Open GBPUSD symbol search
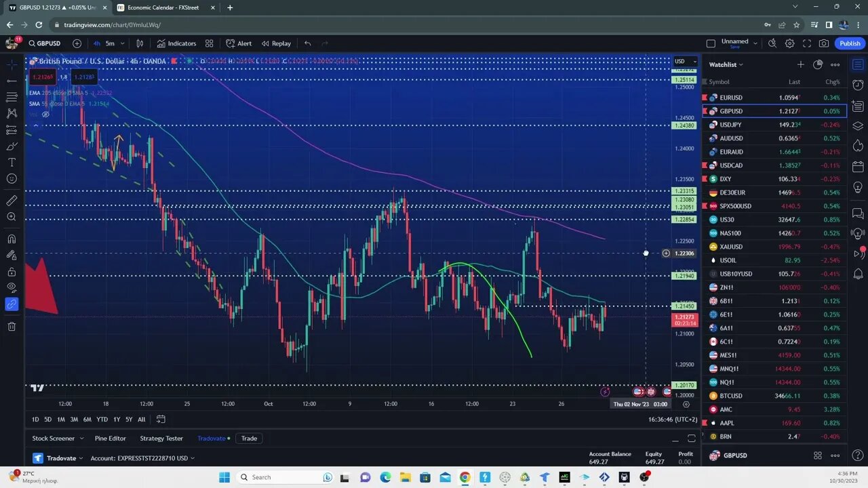Viewport: 868px width, 488px height. click(45, 43)
